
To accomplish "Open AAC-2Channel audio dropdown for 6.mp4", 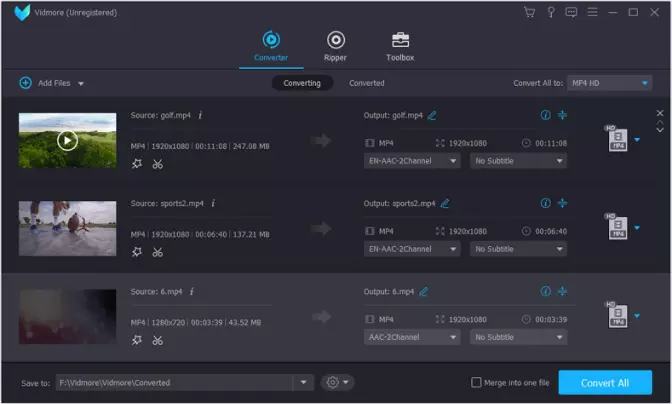I will [412, 337].
